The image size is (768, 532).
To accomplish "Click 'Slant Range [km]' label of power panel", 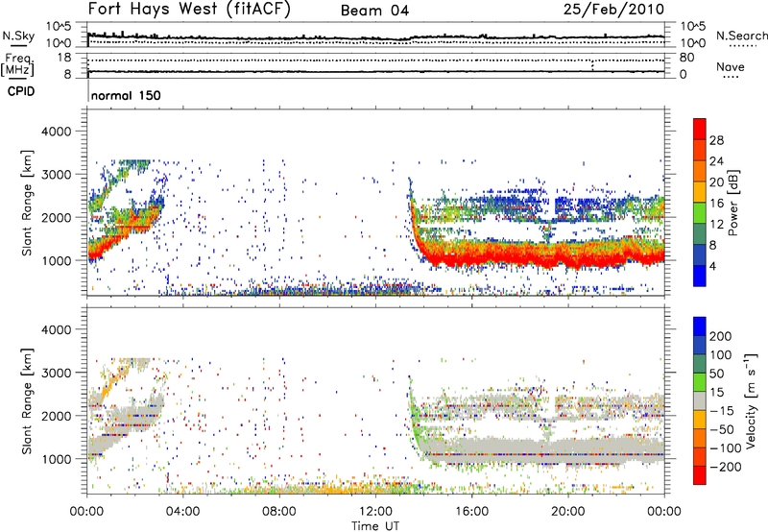I will pyautogui.click(x=27, y=203).
